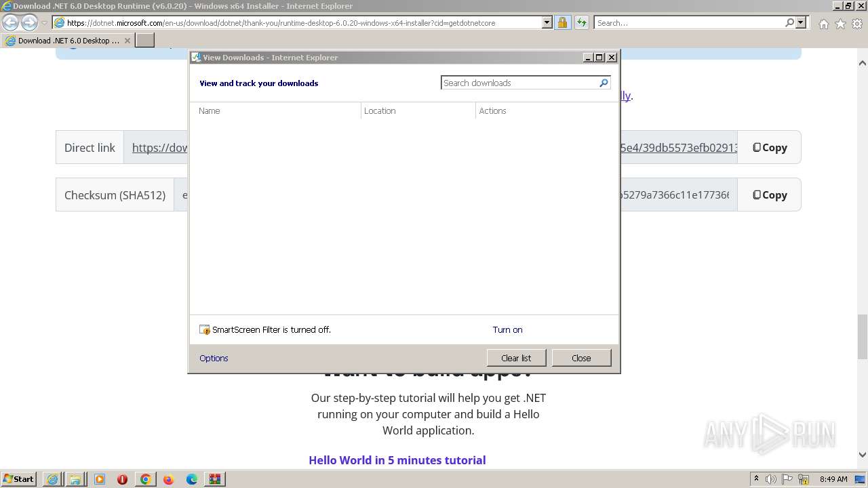The image size is (868, 488).
Task: Click the IE logo in the title bar
Action: tap(6, 6)
